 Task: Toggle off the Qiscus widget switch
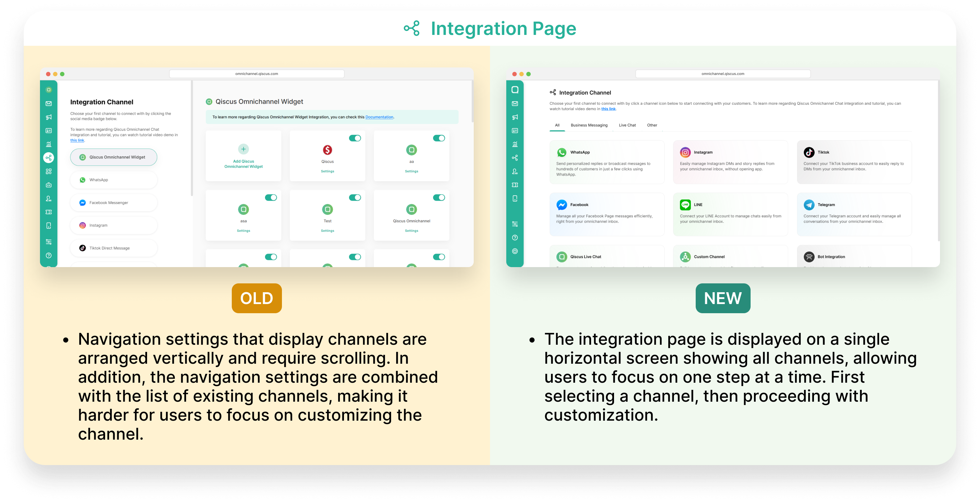point(355,138)
